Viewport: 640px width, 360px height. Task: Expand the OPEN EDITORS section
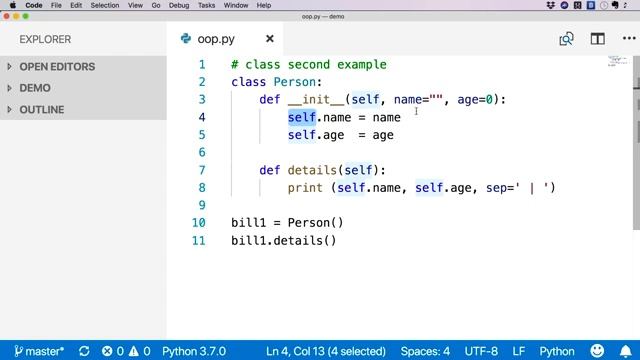tap(83, 67)
